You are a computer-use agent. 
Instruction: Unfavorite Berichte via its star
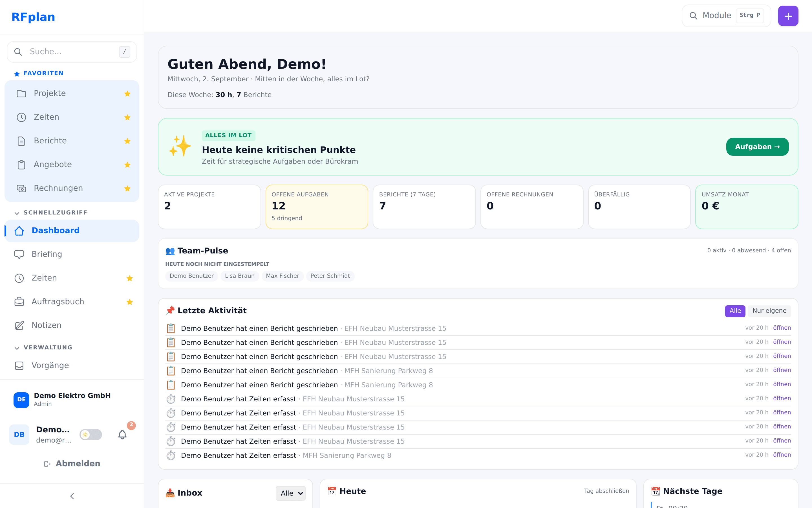[127, 141]
